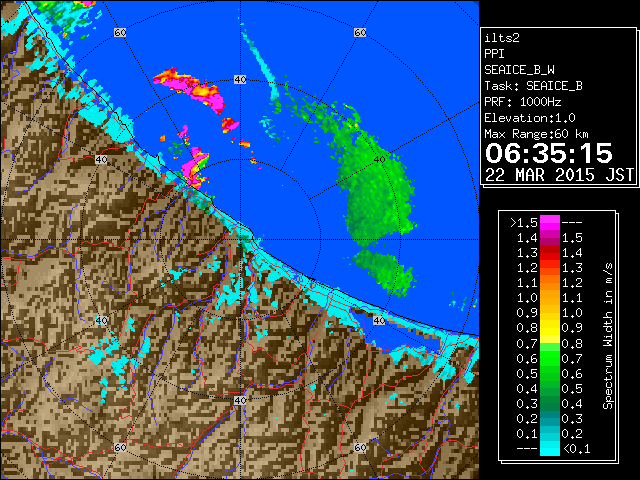
Task: Click the "Task: SEAICE_B" line
Action: [533, 86]
